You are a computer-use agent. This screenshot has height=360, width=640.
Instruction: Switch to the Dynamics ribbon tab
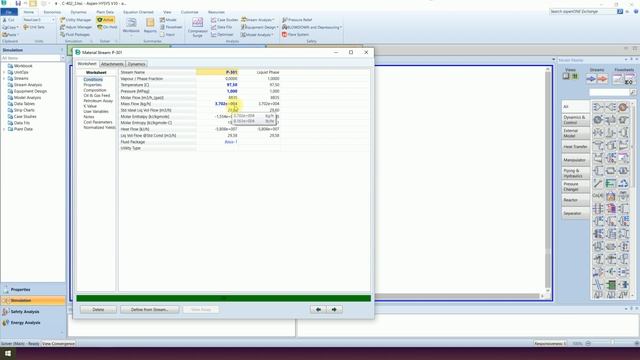(78, 12)
